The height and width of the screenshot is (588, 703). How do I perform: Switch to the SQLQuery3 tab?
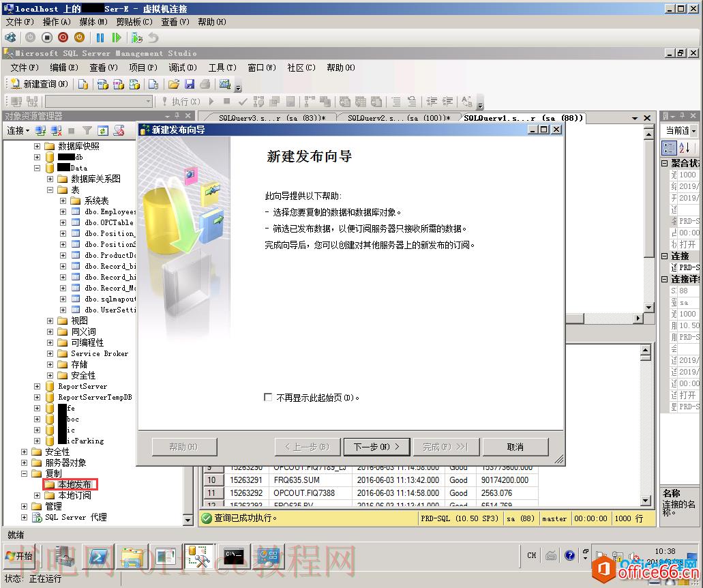(271, 118)
